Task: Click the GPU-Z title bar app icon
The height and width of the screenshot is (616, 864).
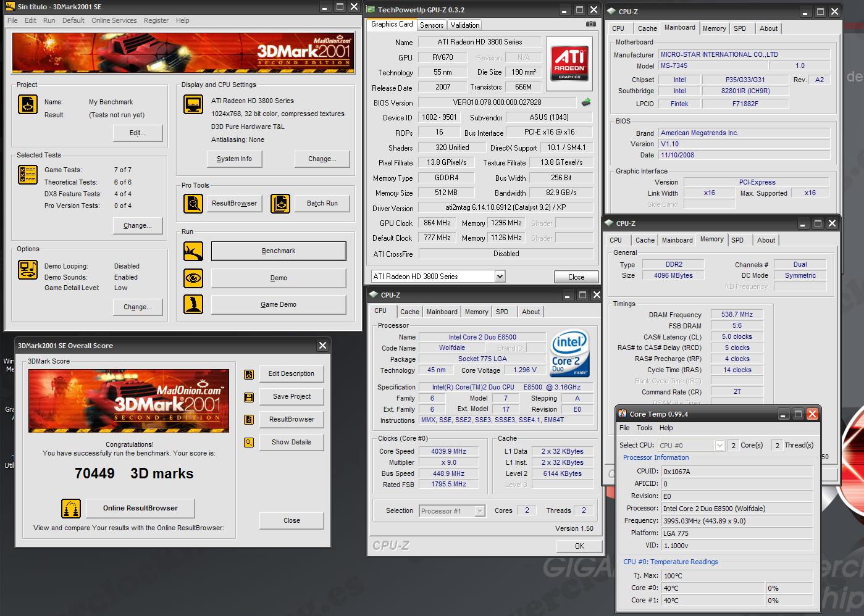Action: pos(371,10)
